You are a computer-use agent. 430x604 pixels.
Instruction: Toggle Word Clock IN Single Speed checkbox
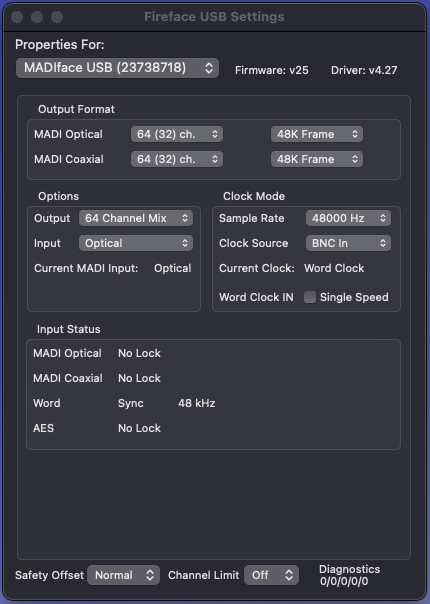tap(310, 297)
